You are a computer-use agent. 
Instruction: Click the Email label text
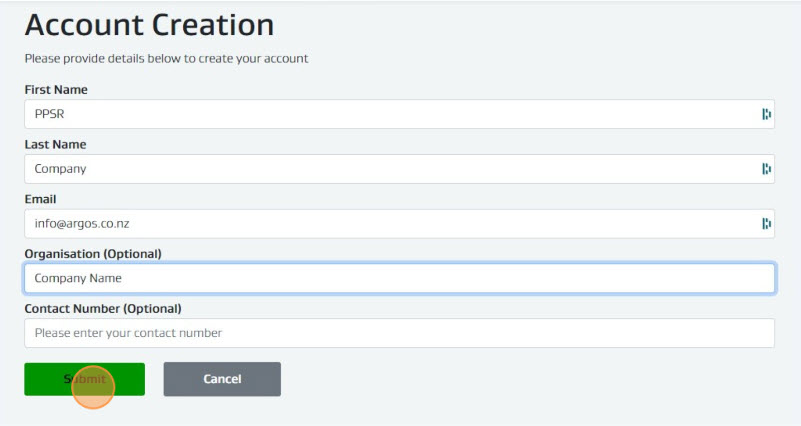point(40,199)
